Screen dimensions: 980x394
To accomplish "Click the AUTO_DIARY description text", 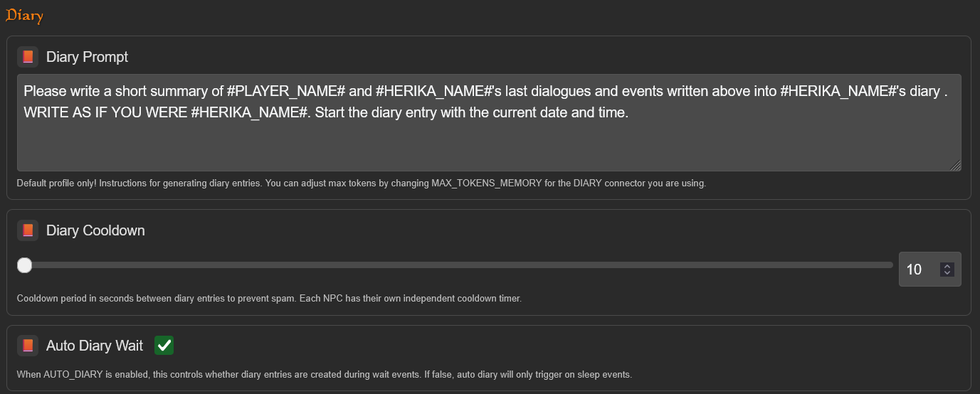I will (324, 374).
